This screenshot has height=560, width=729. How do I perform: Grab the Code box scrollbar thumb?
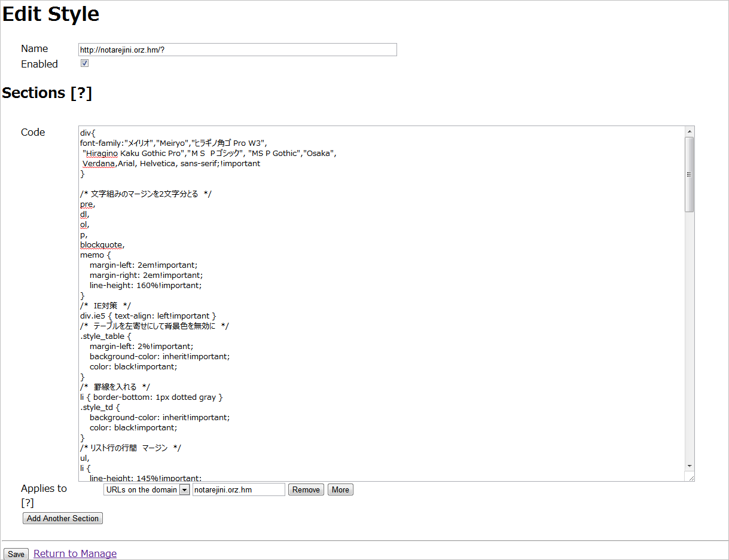click(690, 174)
